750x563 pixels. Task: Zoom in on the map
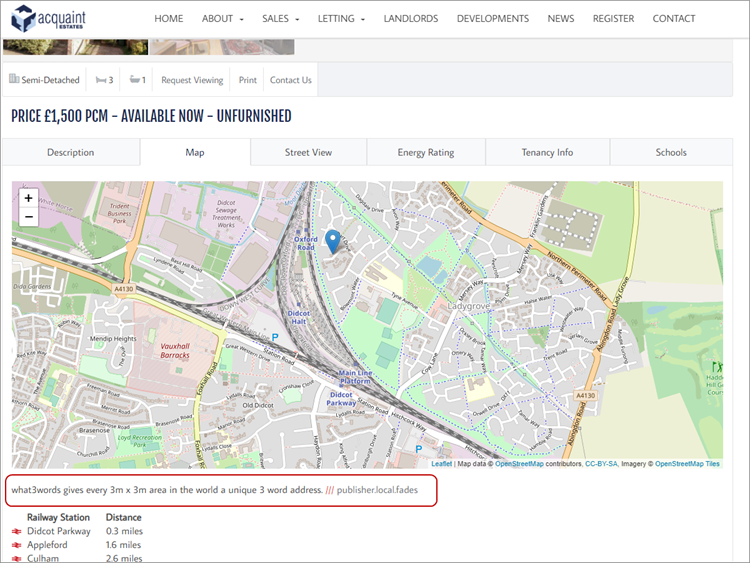click(x=28, y=198)
